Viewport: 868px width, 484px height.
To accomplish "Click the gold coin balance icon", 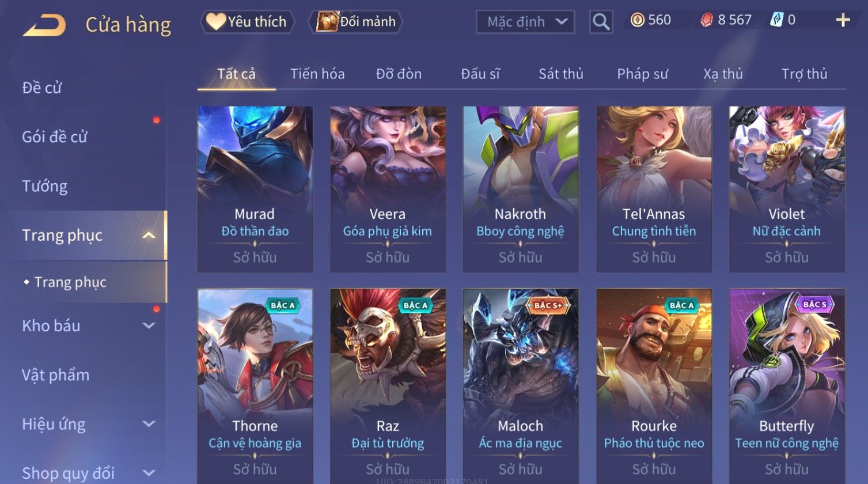I will [637, 21].
